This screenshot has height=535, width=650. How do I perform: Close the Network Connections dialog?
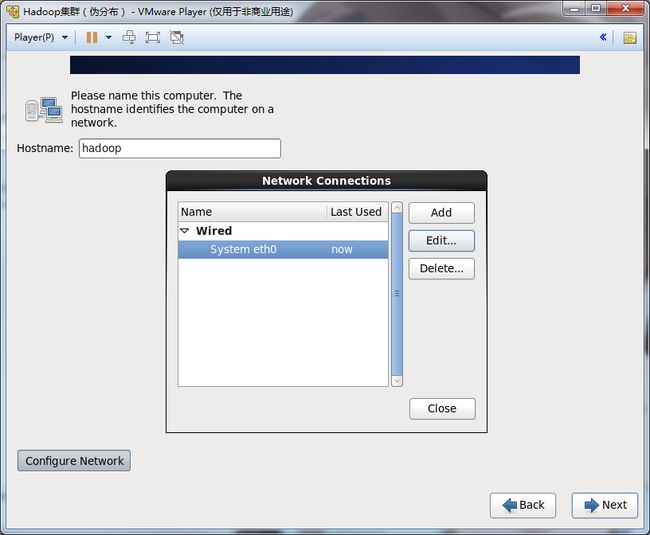(x=442, y=408)
